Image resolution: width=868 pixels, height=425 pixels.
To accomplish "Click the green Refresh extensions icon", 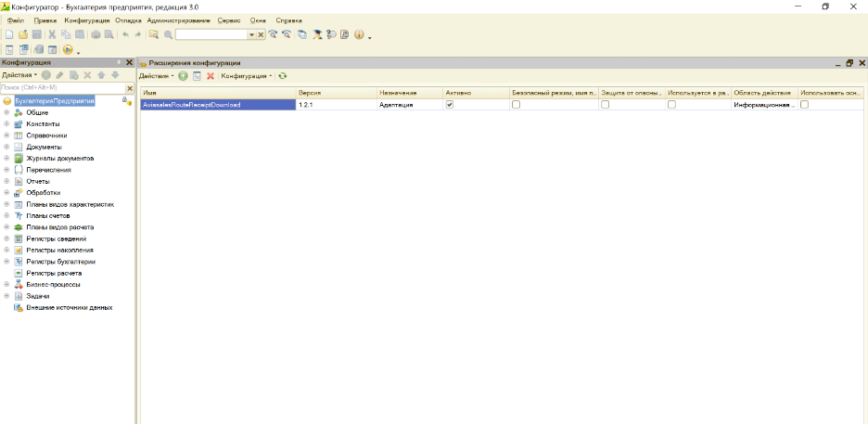I will [283, 76].
